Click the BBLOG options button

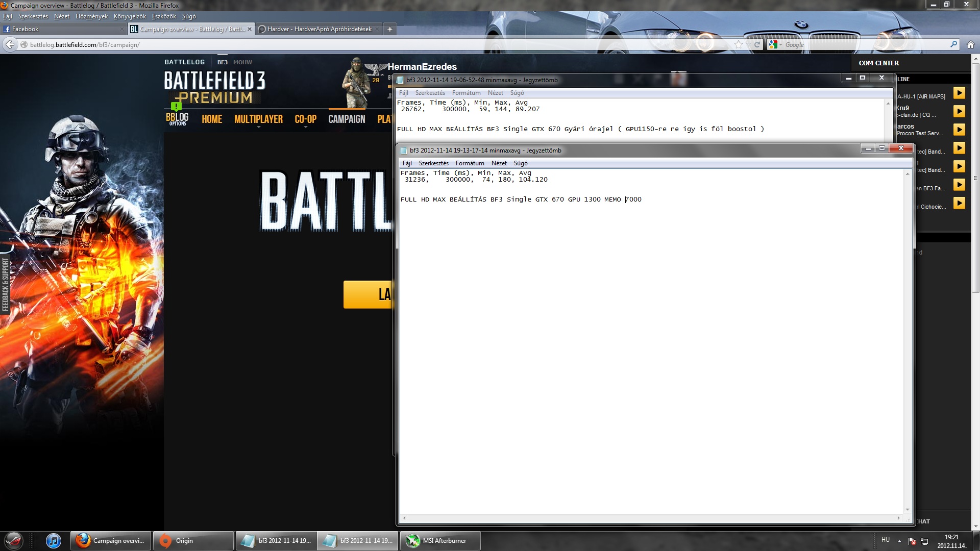click(x=177, y=119)
